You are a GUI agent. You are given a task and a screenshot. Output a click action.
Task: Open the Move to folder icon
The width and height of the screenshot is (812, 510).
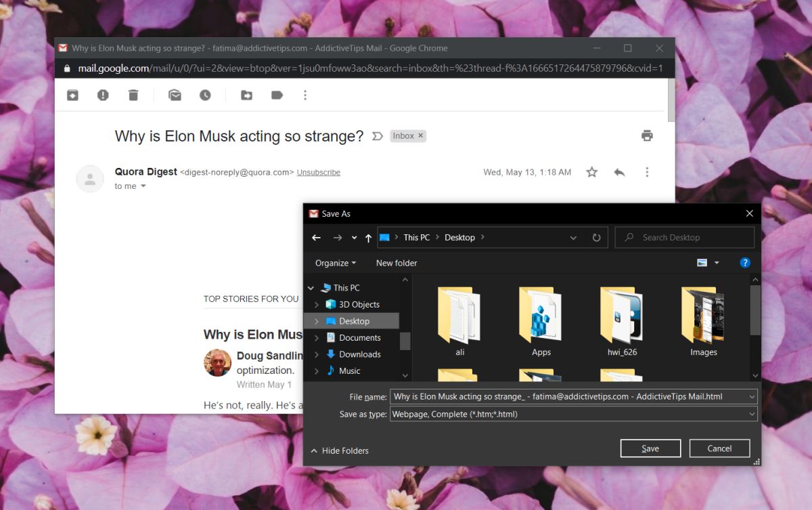pyautogui.click(x=246, y=95)
